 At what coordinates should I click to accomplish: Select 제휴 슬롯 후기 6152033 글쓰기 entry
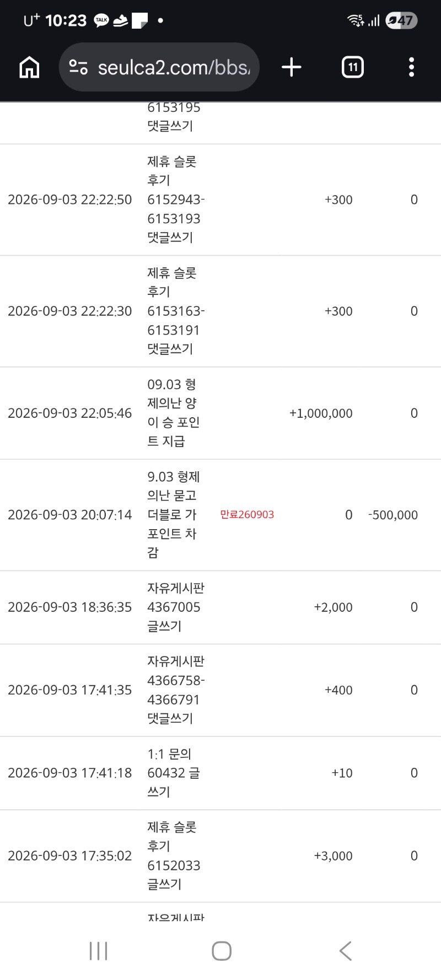pyautogui.click(x=173, y=855)
